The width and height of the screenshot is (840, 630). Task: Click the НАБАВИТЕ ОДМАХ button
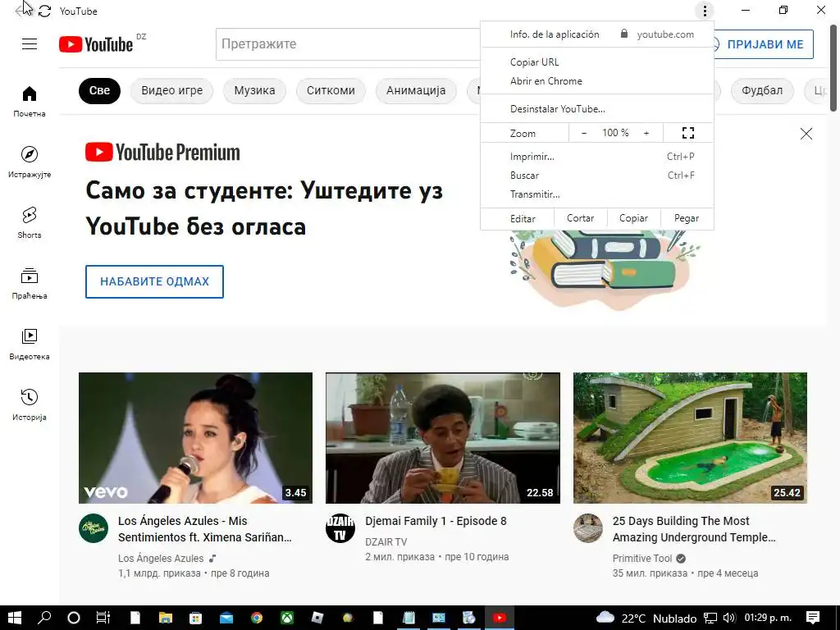[x=154, y=281]
